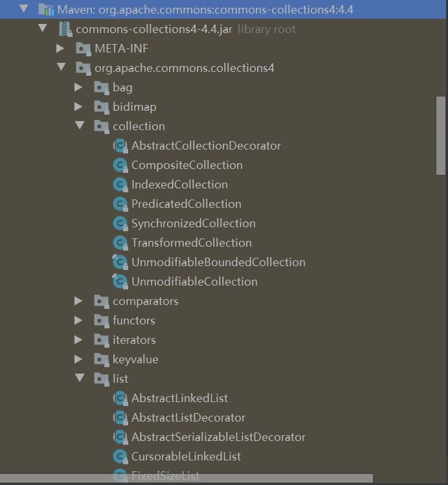
Task: Click the keyvalue package folder icon
Action: pyautogui.click(x=102, y=360)
